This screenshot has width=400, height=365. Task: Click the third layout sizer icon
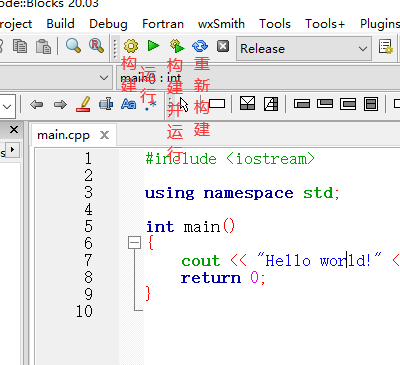point(348,104)
